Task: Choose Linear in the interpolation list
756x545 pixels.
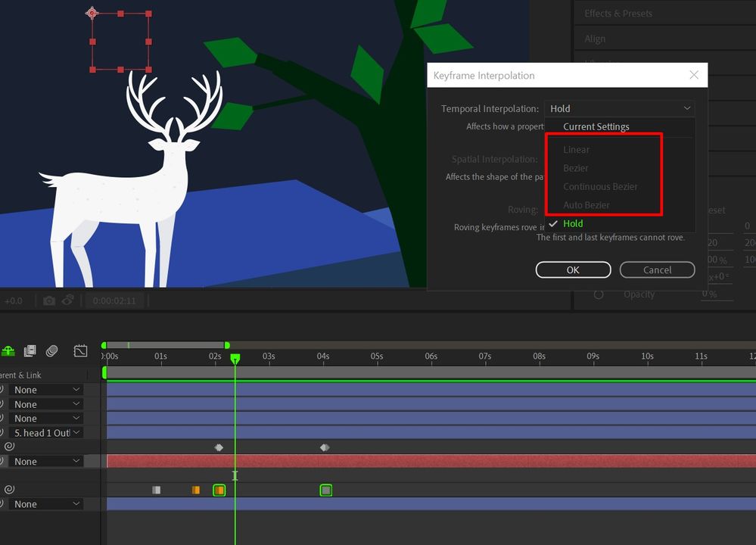Action: click(x=576, y=150)
